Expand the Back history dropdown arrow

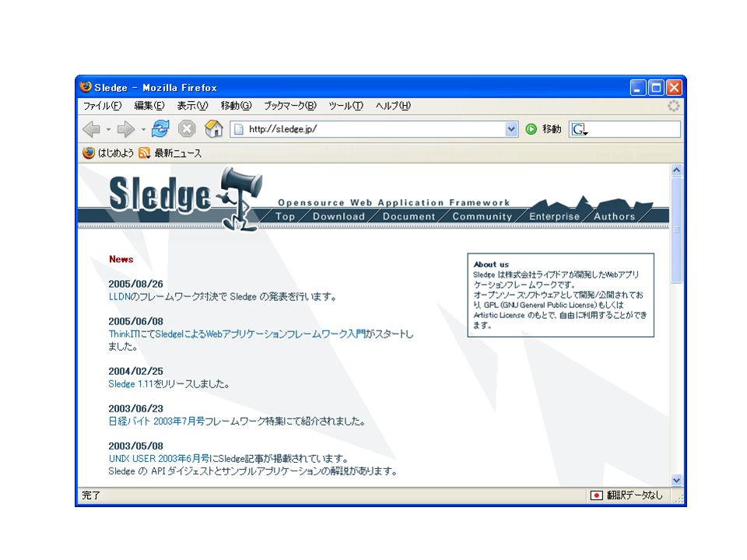pyautogui.click(x=109, y=130)
